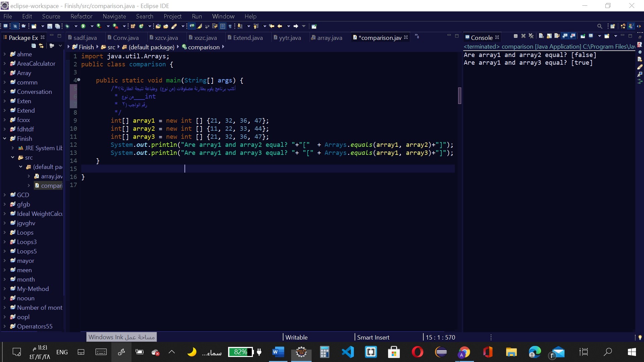
Task: Pin the Console view
Action: pyautogui.click(x=583, y=36)
